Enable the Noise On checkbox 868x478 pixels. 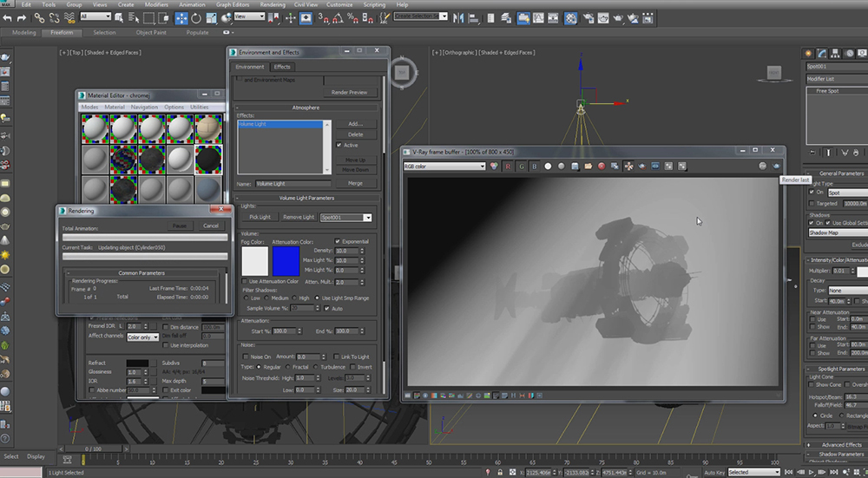click(x=245, y=357)
